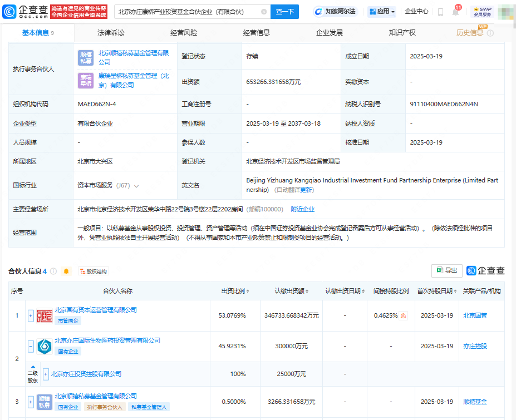The height and width of the screenshot is (420, 516).
Task: Expand row 3 北京顺禧私募 shareholders
Action: (x=31, y=402)
